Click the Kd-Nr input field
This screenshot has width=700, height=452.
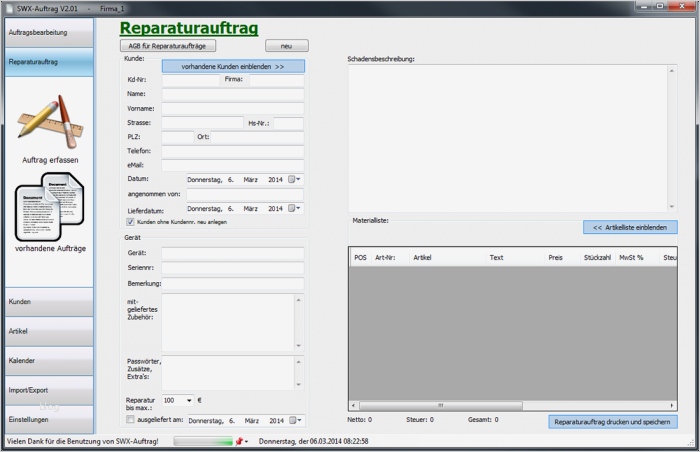(x=191, y=80)
